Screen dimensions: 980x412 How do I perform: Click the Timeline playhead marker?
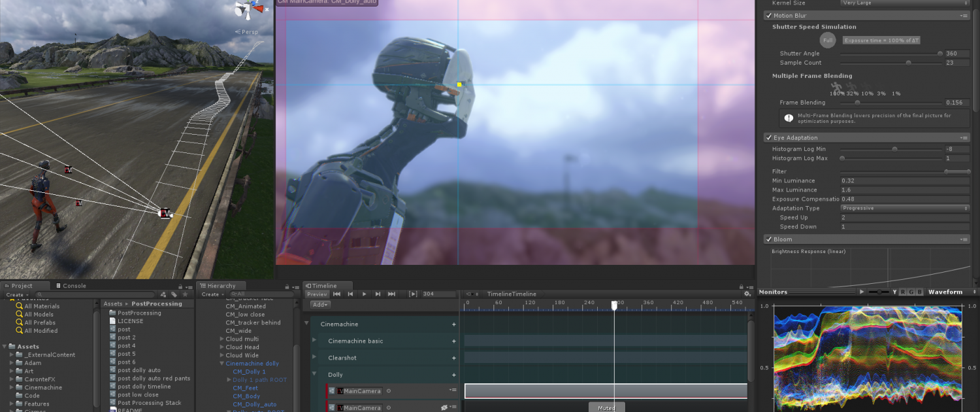(614, 305)
